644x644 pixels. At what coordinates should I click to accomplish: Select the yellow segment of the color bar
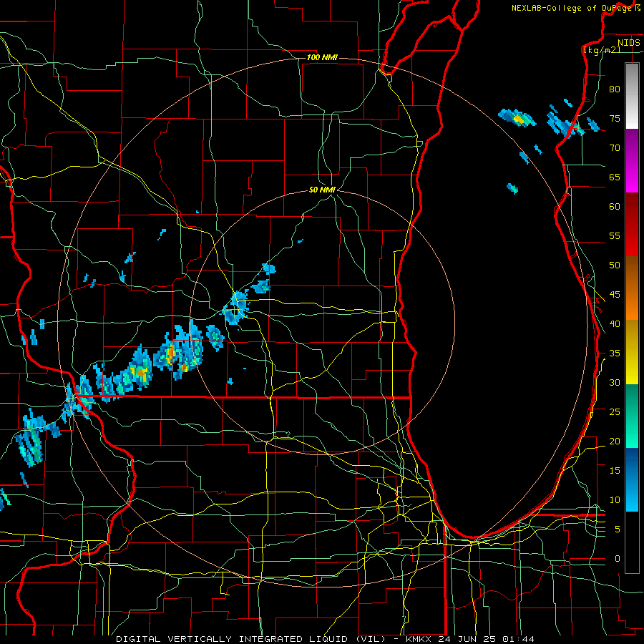632,352
